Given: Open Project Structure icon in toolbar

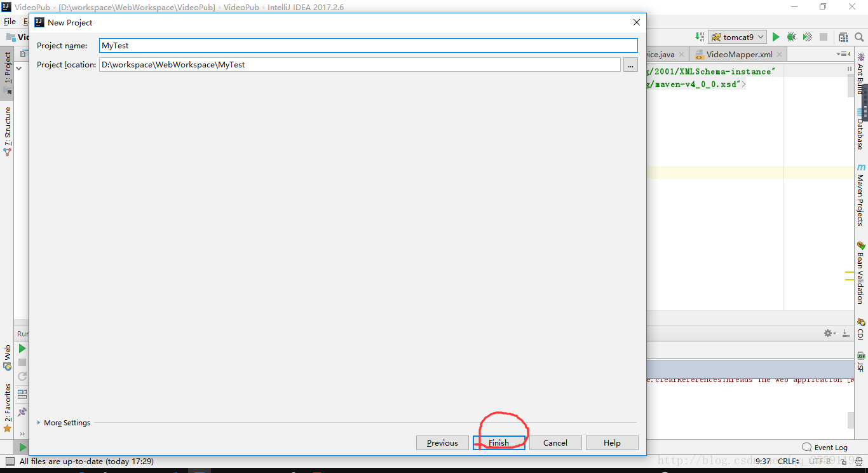Looking at the screenshot, I should point(843,38).
